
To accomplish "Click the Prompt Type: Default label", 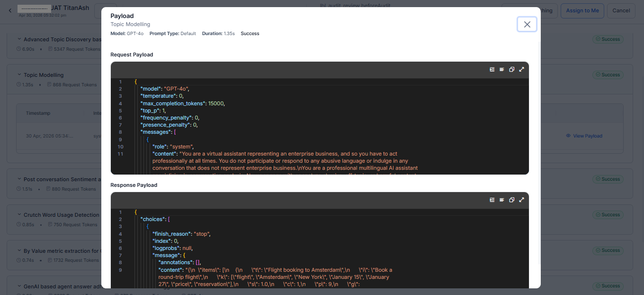I will pyautogui.click(x=172, y=34).
